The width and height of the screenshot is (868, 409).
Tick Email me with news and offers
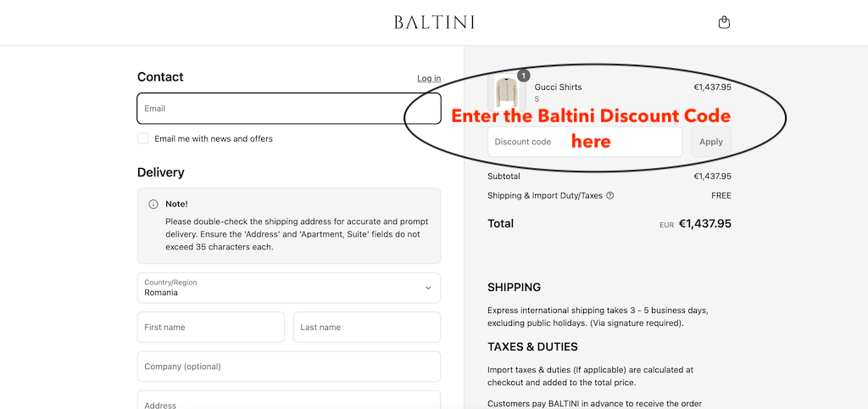142,138
